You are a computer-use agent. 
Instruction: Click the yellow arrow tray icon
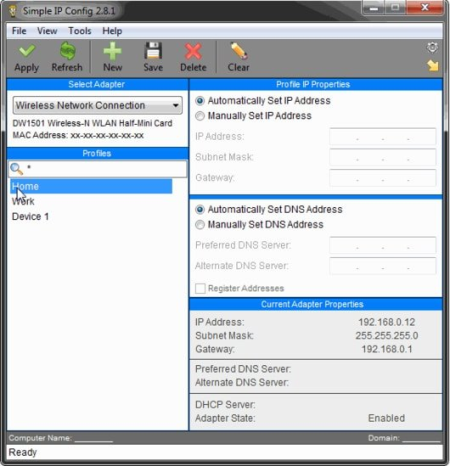[433, 65]
